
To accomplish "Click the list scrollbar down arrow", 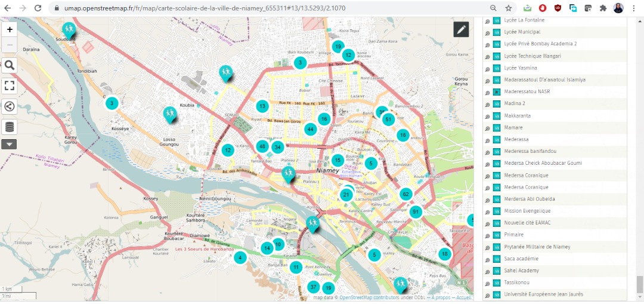I will pyautogui.click(x=639, y=297).
